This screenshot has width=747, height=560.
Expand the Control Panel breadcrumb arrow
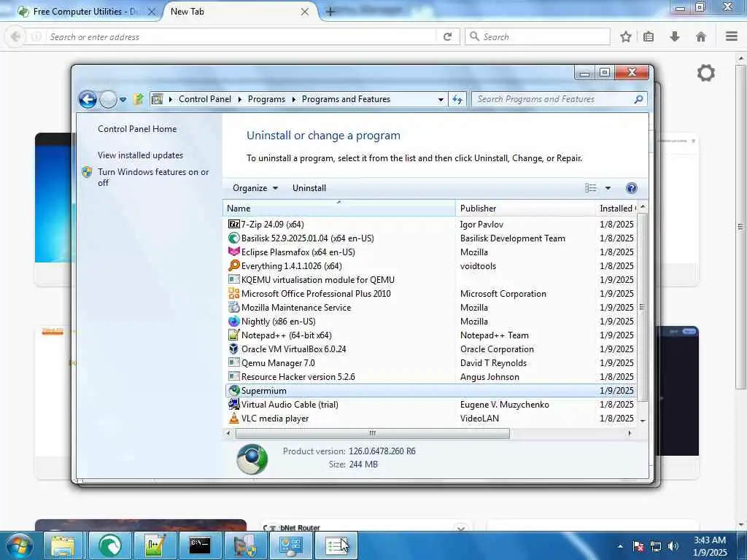point(239,99)
